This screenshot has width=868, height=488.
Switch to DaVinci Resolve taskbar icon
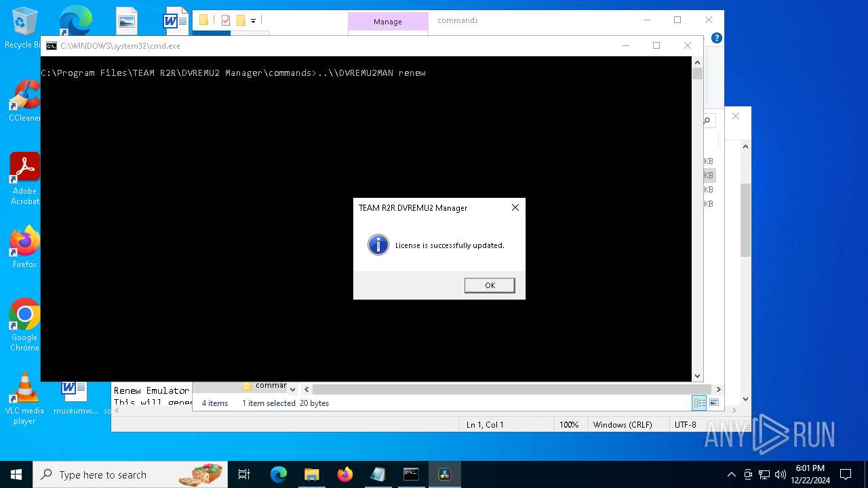click(445, 474)
